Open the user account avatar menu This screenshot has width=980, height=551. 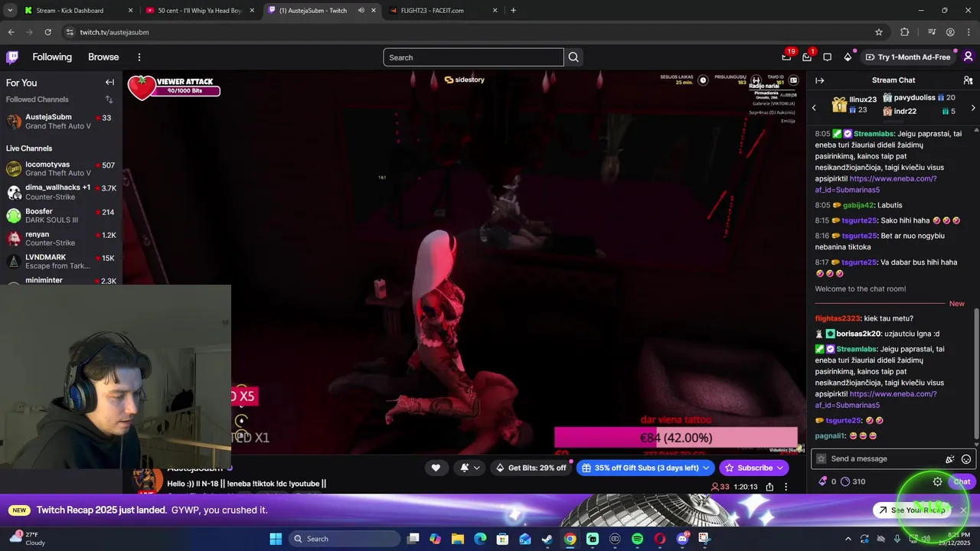point(968,57)
